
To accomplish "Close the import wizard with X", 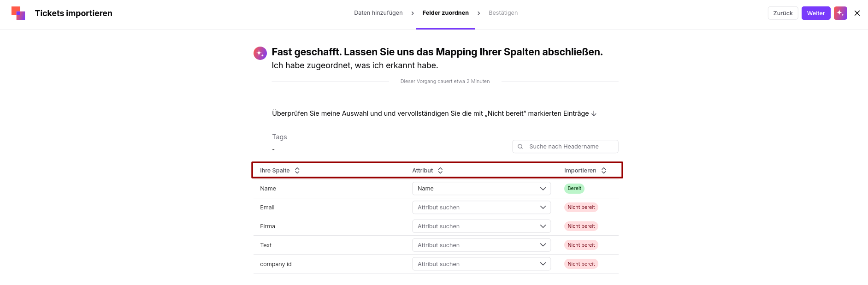I will tap(857, 13).
